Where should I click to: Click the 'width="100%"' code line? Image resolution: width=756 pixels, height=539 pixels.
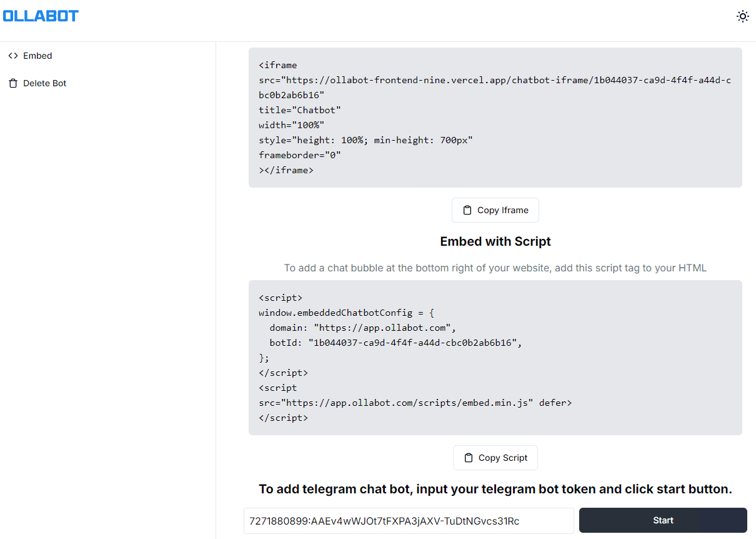pyautogui.click(x=292, y=125)
